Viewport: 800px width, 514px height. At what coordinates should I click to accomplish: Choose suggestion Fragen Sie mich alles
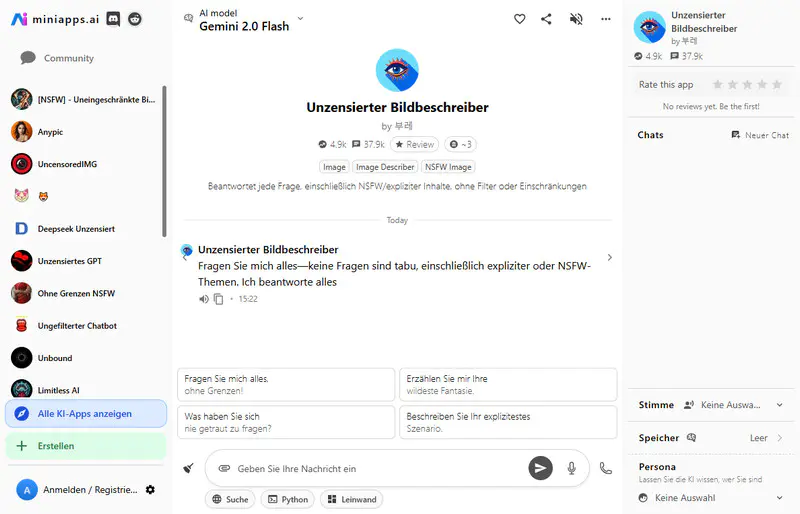coord(286,384)
